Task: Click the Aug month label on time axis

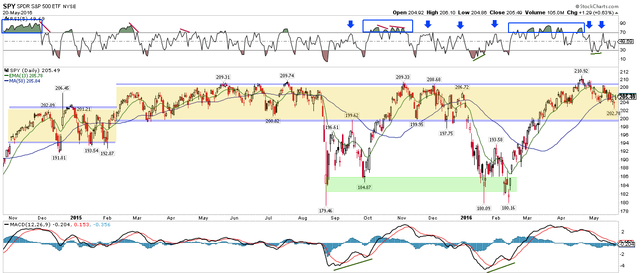Action: (x=301, y=218)
